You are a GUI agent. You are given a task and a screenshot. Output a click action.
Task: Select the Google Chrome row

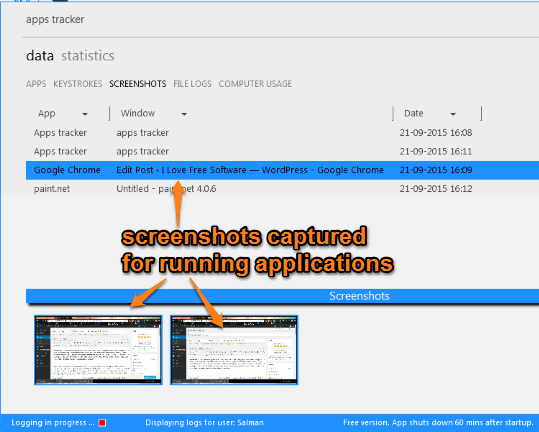pyautogui.click(x=283, y=170)
